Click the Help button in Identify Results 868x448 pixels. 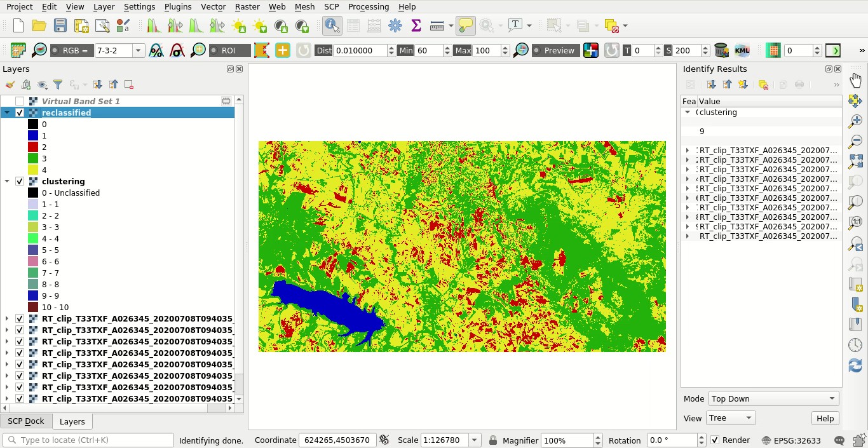(825, 418)
